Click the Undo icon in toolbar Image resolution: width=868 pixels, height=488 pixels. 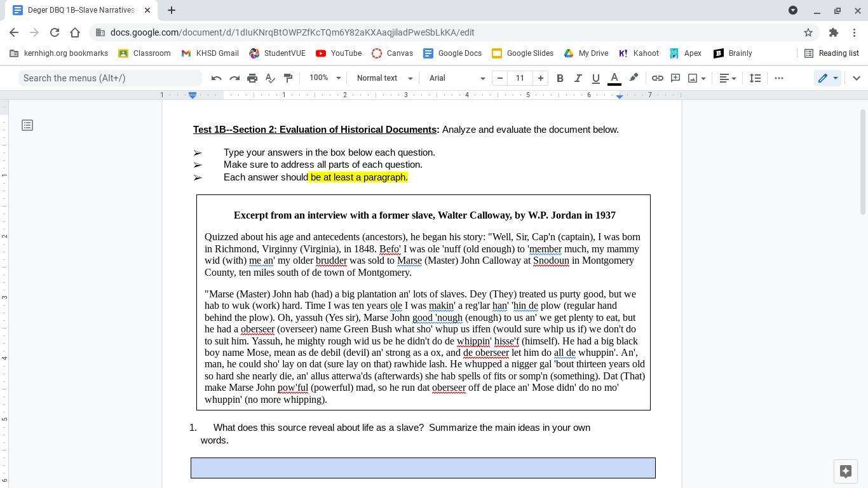(x=216, y=78)
